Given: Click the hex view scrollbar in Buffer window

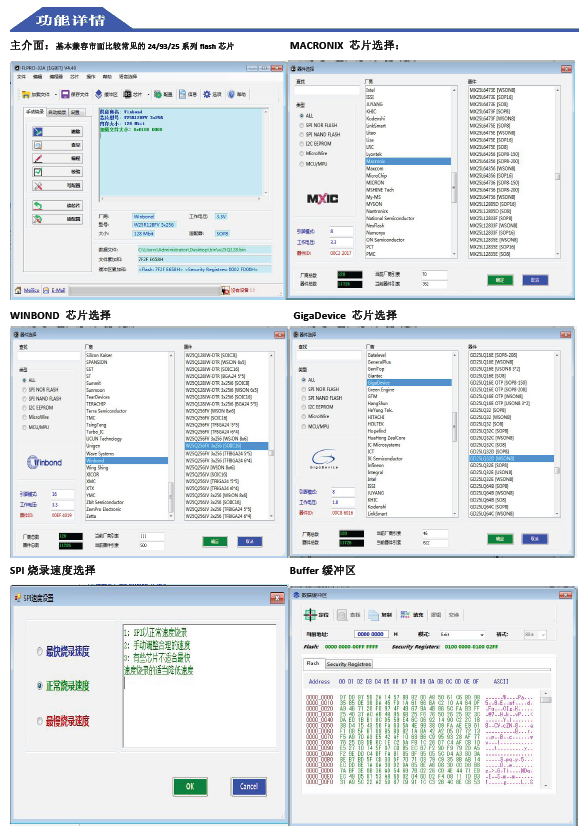Looking at the screenshot, I should (545, 739).
